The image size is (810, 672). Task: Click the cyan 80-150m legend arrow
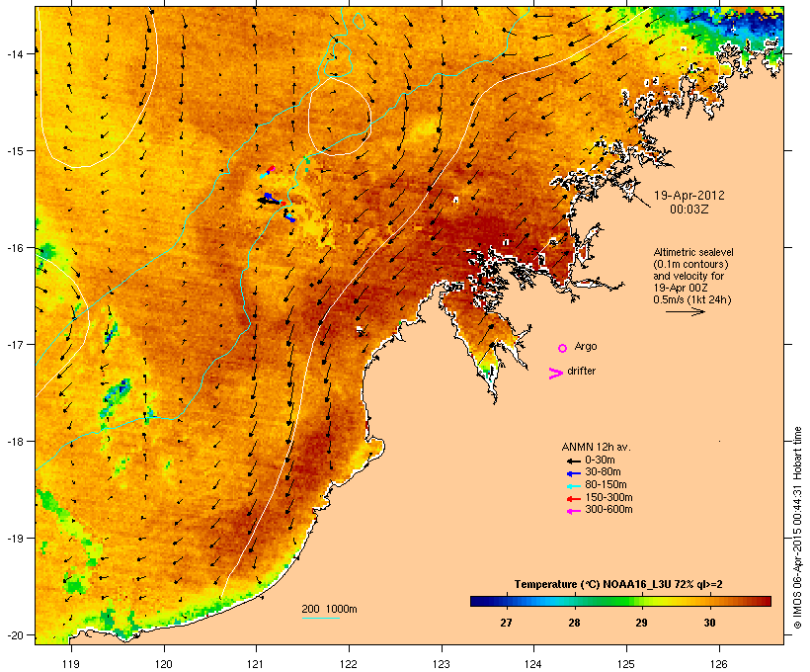coord(573,486)
